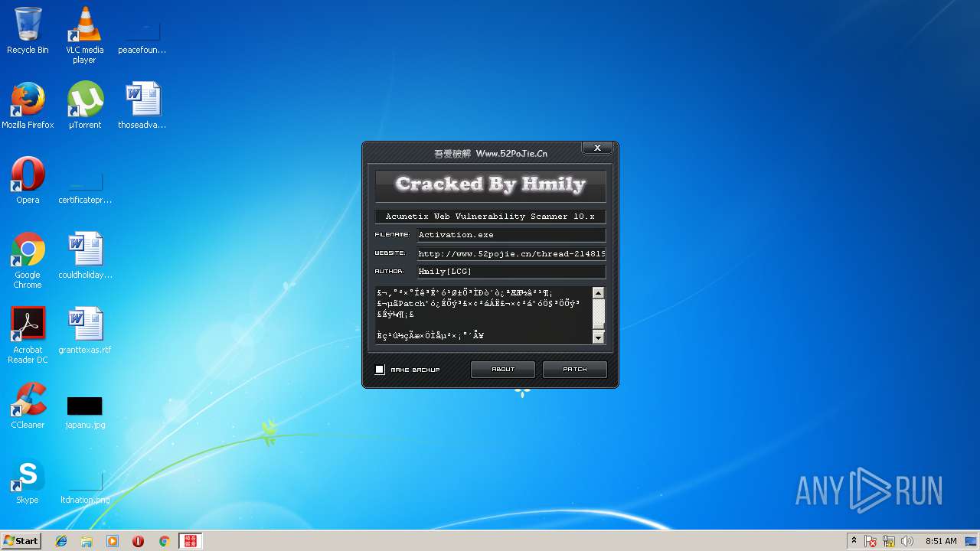Open Chrome from taskbar
The height and width of the screenshot is (551, 980).
pos(164,541)
